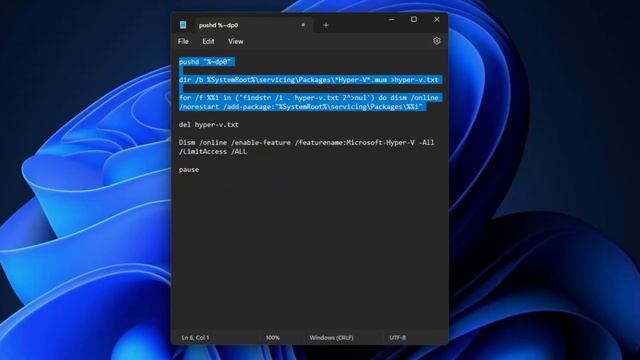Viewport: 640px width, 360px height.
Task: Click 'Windows (CRLF)' line ending indicator
Action: tap(331, 338)
